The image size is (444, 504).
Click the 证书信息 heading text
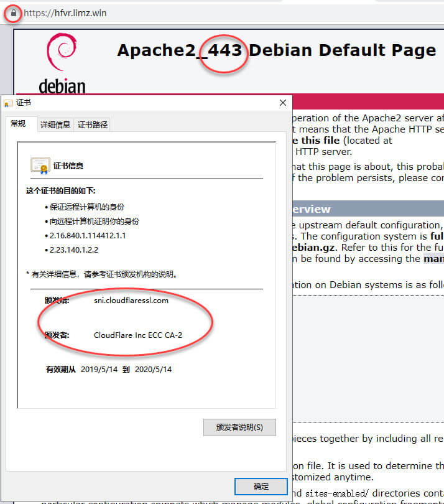point(68,166)
